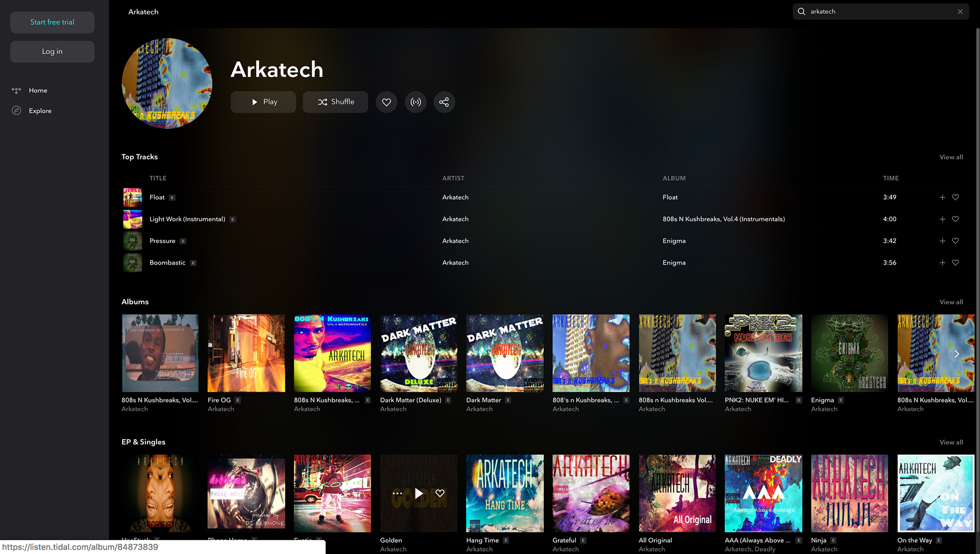980x554 pixels.
Task: Click the share artist icon
Action: tap(444, 102)
